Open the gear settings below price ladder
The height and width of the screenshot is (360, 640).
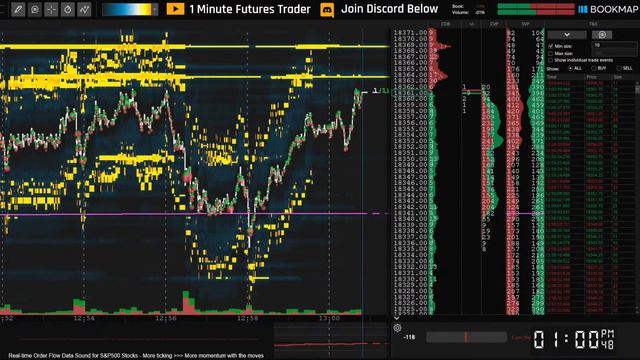(x=397, y=327)
